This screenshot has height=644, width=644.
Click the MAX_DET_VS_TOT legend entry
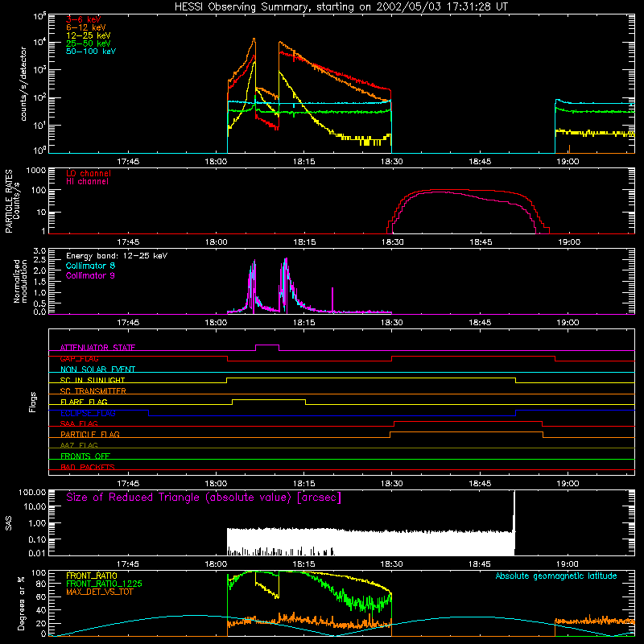(x=99, y=592)
